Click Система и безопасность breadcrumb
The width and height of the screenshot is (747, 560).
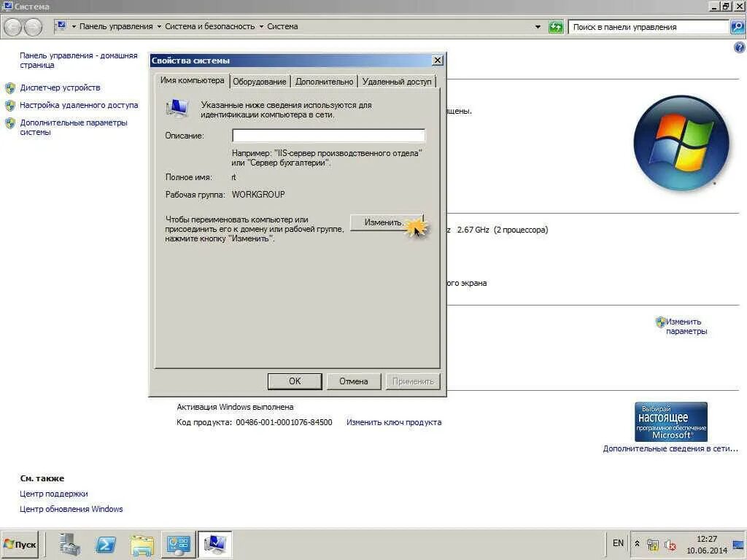[209, 27]
